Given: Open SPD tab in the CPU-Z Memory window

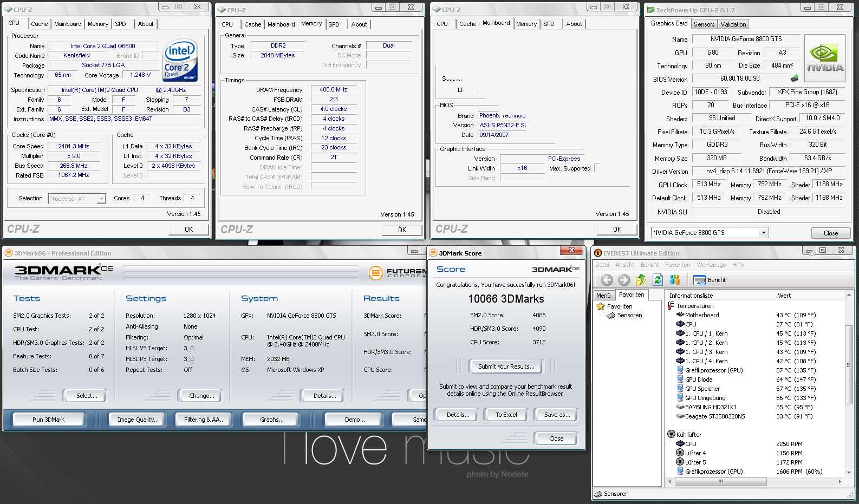Looking at the screenshot, I should tap(334, 24).
